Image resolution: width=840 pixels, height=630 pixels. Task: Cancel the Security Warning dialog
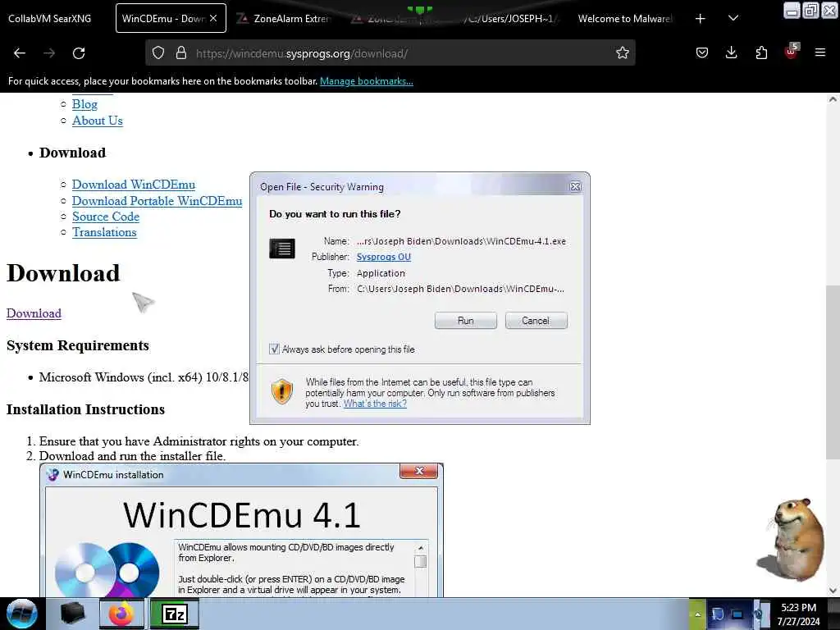[536, 321]
